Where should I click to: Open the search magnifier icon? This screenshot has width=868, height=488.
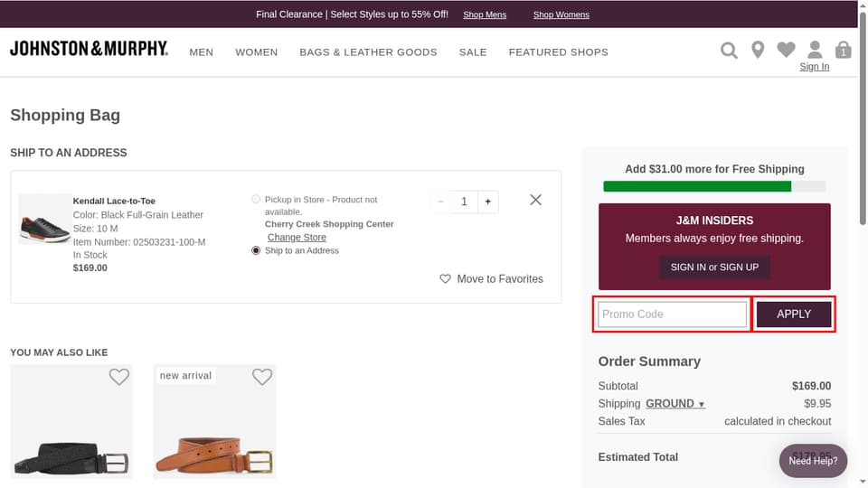729,51
